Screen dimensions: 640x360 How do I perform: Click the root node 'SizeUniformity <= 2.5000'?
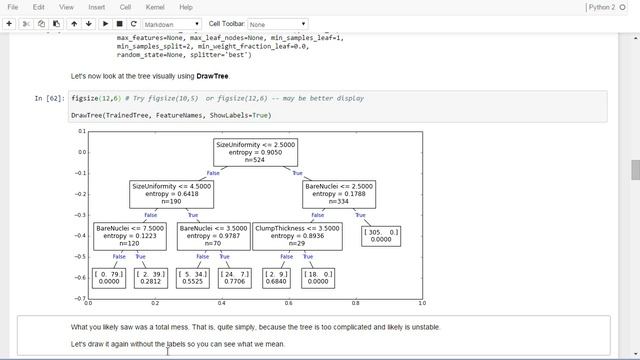pyautogui.click(x=256, y=152)
